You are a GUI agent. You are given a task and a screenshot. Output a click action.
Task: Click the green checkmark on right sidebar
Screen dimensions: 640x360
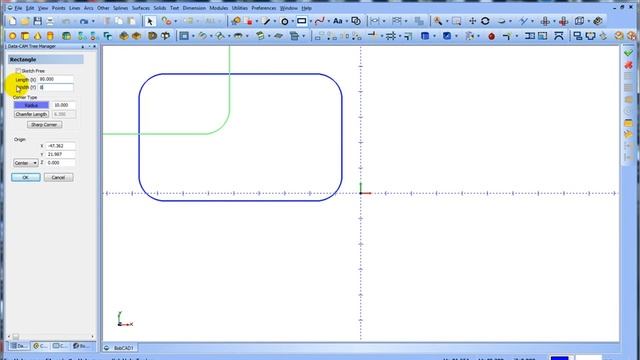[629, 53]
